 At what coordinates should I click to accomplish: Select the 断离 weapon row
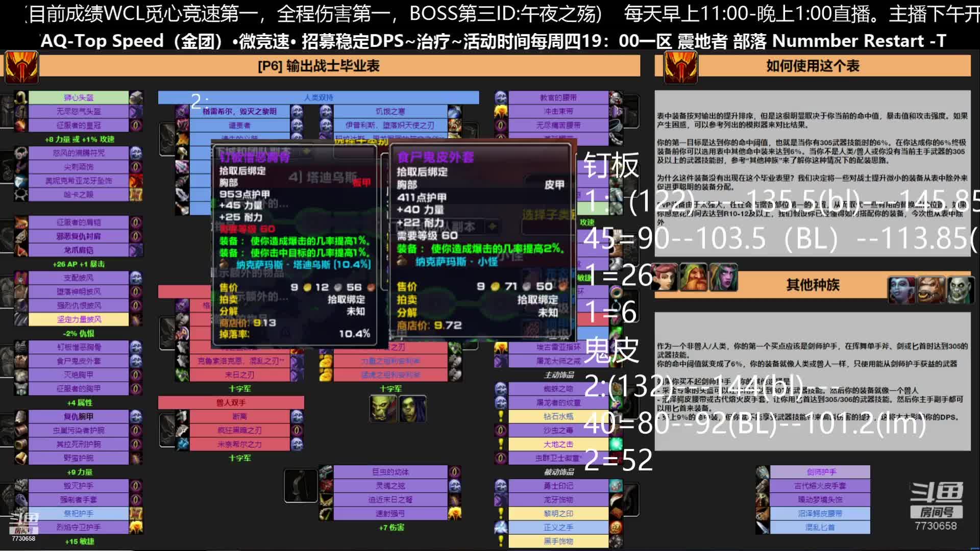(x=239, y=416)
